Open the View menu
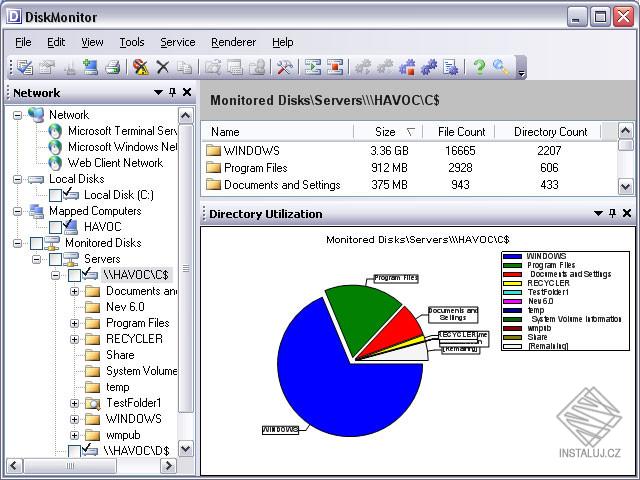The height and width of the screenshot is (480, 640). [x=92, y=42]
